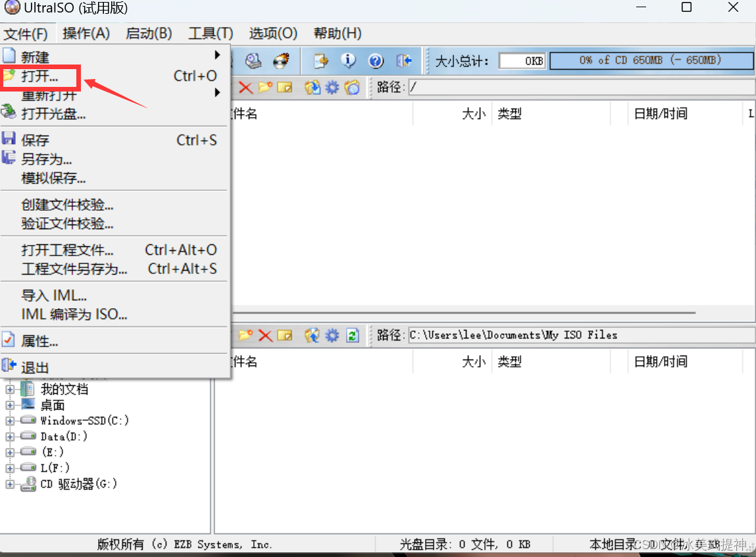Click the My ISO Files local path field
This screenshot has width=756, height=557.
pos(582,335)
